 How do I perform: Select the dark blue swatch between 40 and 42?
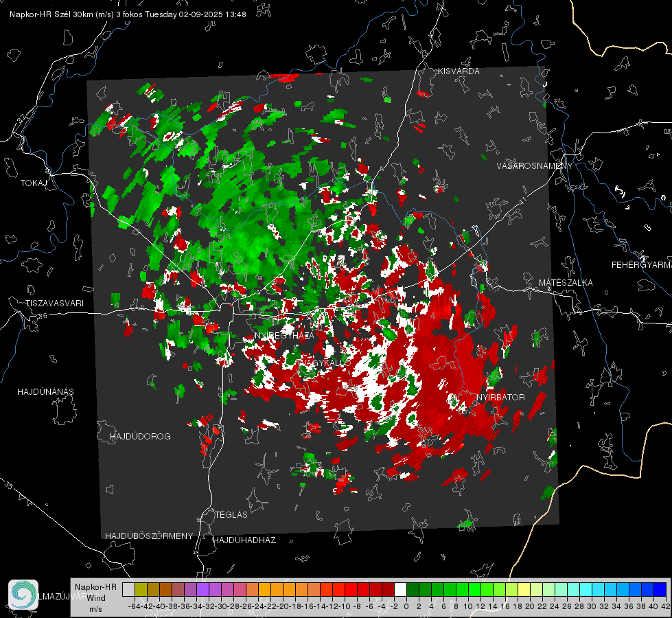[660, 589]
